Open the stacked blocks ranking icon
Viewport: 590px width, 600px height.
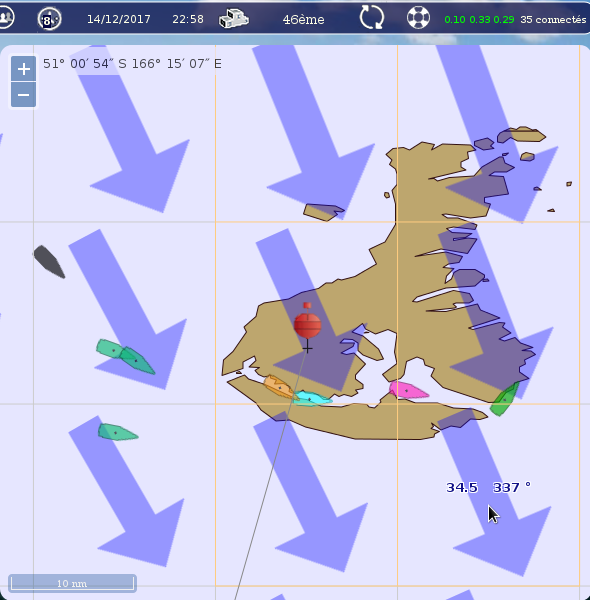[x=234, y=18]
